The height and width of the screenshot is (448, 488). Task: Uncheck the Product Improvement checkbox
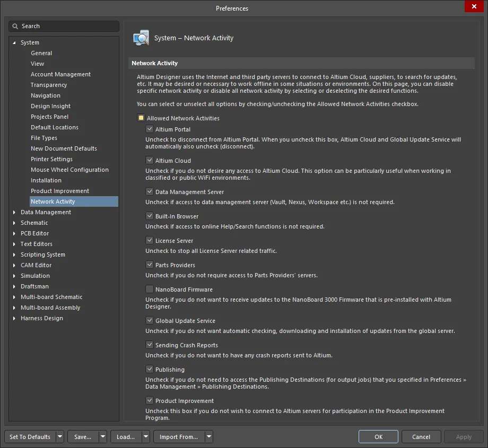150,400
